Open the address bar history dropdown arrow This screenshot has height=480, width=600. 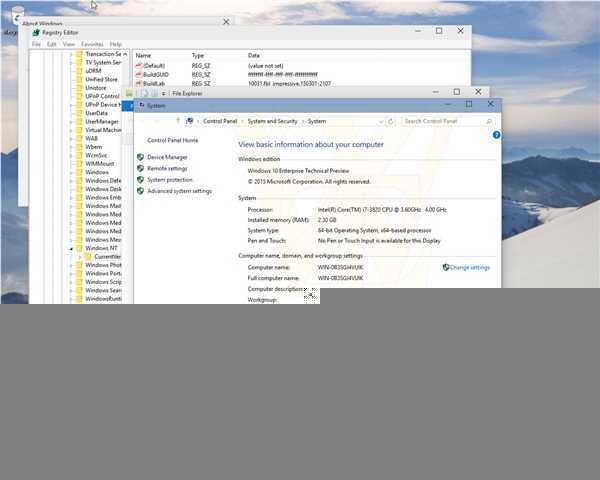pos(381,121)
